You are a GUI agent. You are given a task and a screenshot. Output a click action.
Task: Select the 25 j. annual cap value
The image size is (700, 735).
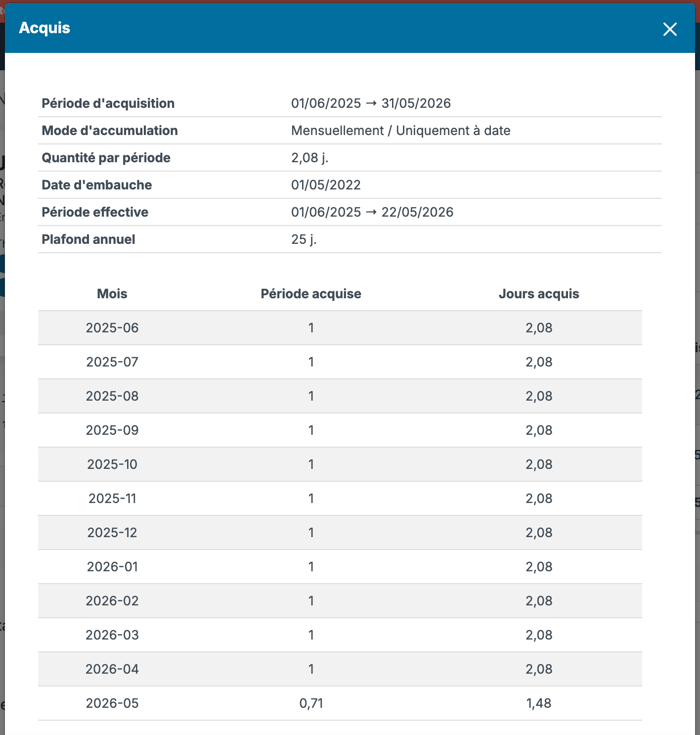coord(304,239)
